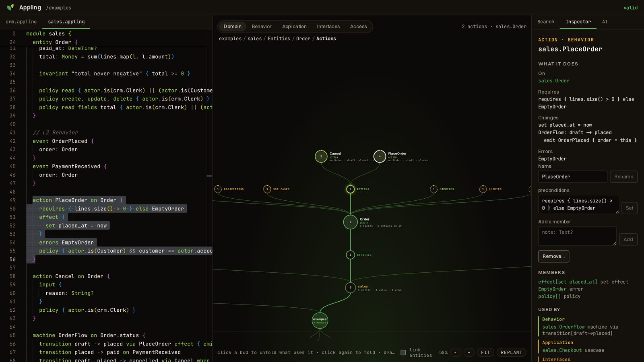Screen dimensions: 644x362
Task: Click the Order breadcrumb
Action: [x=303, y=39]
